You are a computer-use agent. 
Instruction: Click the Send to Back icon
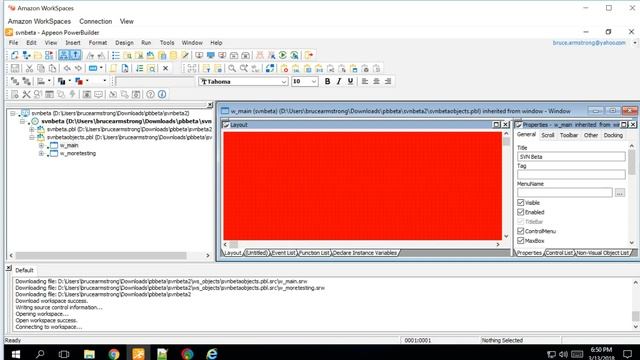click(26, 81)
